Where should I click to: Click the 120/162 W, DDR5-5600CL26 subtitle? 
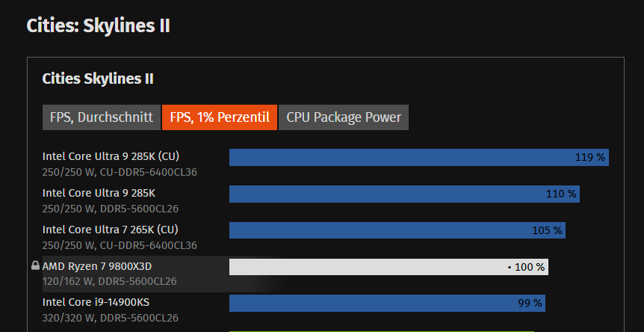tap(110, 282)
